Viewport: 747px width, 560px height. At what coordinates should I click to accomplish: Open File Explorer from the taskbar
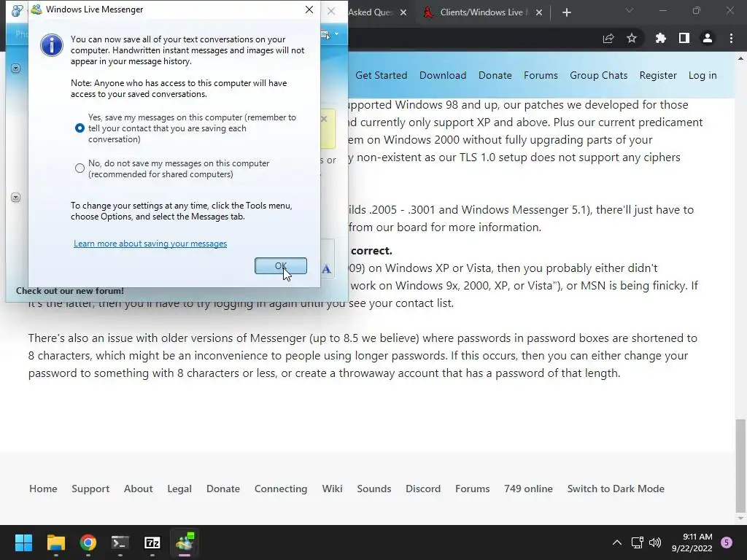[x=55, y=542]
